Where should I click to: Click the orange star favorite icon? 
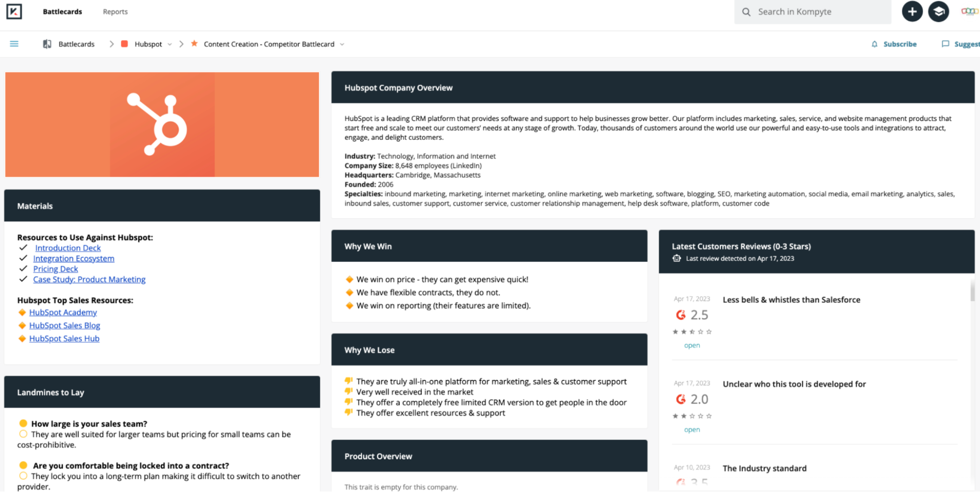(x=194, y=44)
